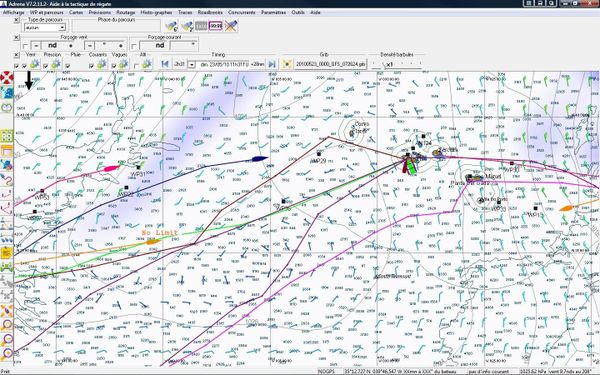Open the Timing date dropdown arrow
Image resolution: width=600 pixels, height=375 pixels.
pyautogui.click(x=192, y=65)
